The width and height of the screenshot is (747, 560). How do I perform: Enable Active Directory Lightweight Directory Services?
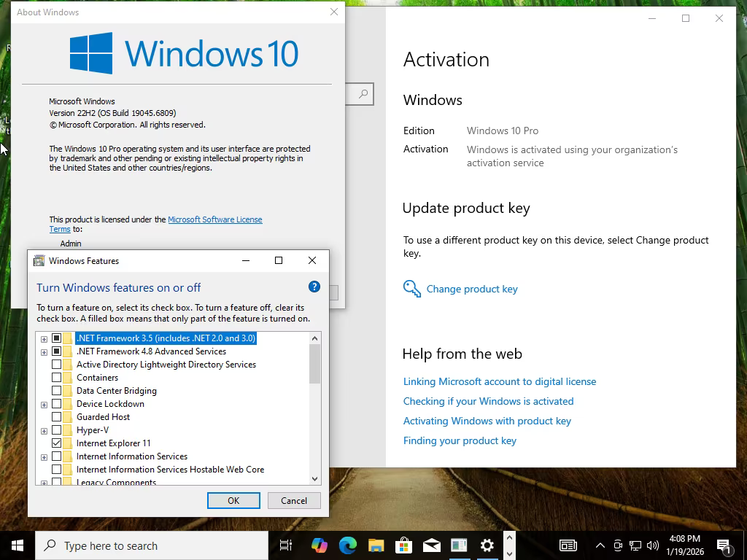(x=56, y=365)
